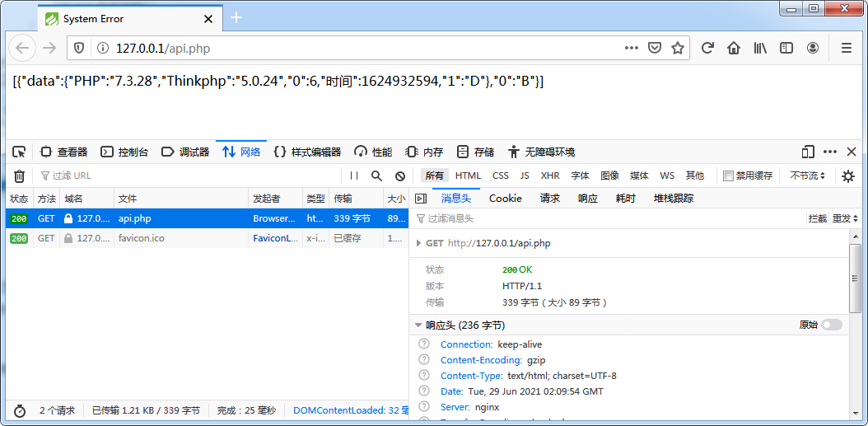This screenshot has height=426, width=868.
Task: Open page actions three-dot menu in address bar
Action: [x=632, y=48]
